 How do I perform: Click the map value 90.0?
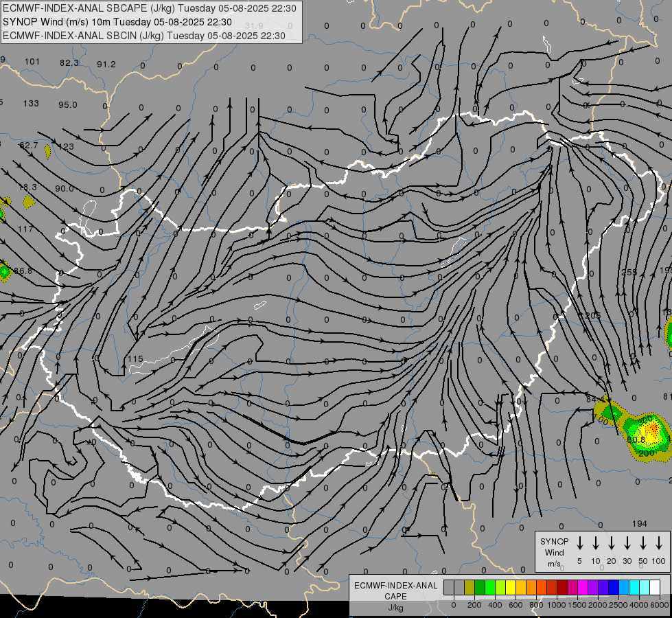coord(65,189)
